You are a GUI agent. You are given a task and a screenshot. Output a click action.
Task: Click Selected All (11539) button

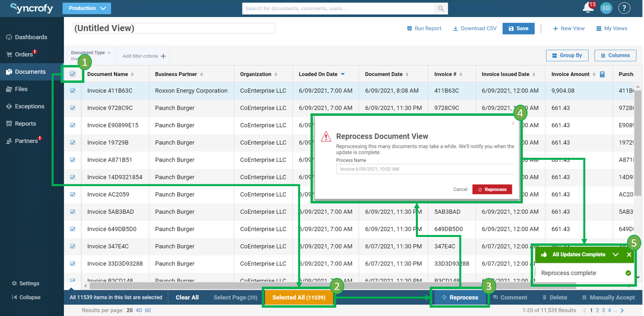tap(299, 297)
